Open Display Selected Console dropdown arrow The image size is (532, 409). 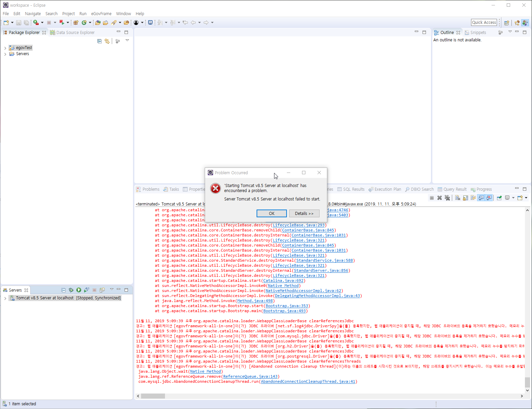click(x=513, y=198)
